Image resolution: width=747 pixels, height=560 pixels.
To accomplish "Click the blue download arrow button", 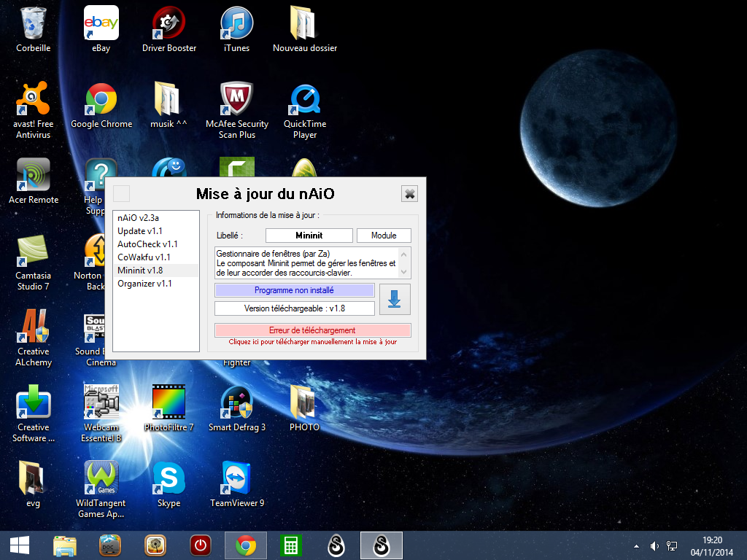I will click(x=395, y=299).
